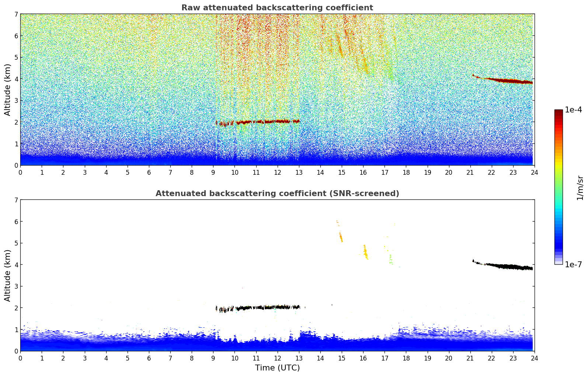Click the yellow streak near 16 UTC in bottom plot
Viewport: 588px width, 376px height.
pos(365,252)
